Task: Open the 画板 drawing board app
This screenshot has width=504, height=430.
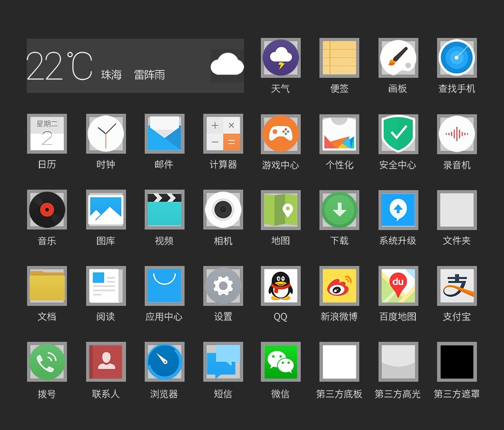Action: click(x=398, y=58)
